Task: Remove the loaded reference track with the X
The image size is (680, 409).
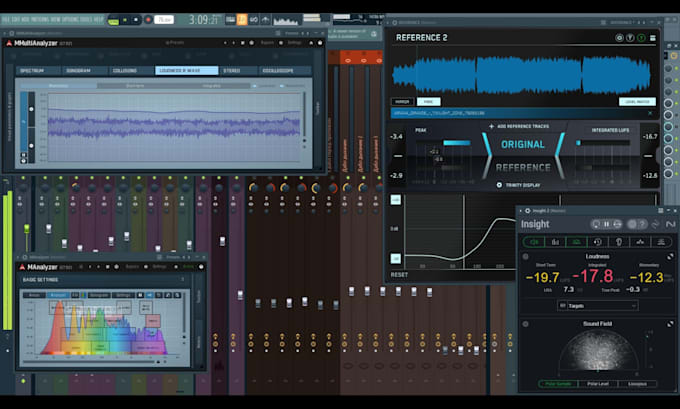Action: point(650,113)
